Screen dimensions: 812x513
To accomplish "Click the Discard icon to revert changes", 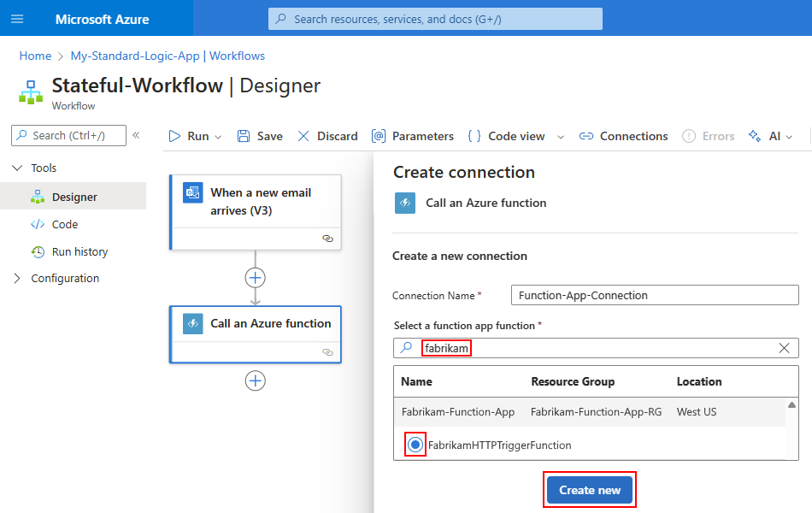I will (x=304, y=136).
